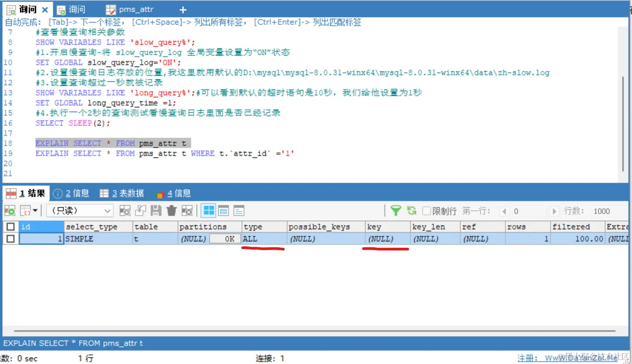Click the select_type column header
632x364 pixels.
click(x=98, y=227)
